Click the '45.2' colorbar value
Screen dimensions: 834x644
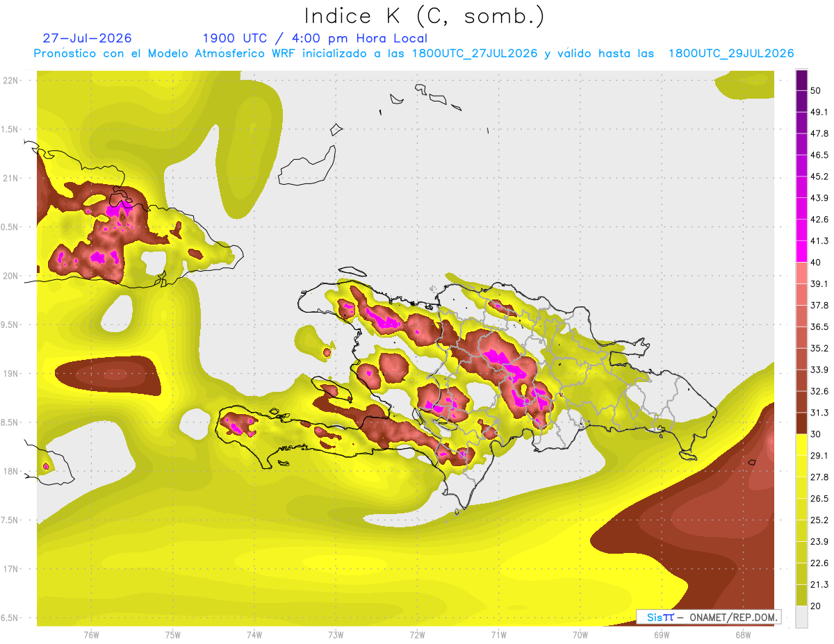(819, 176)
